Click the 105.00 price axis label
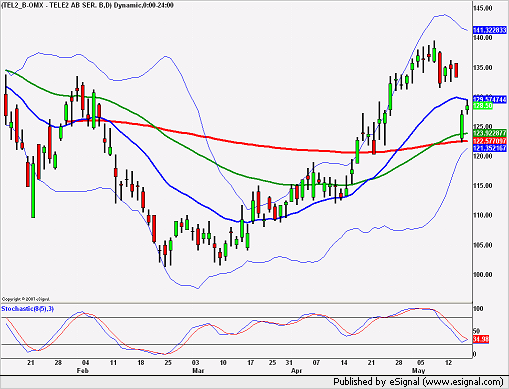The width and height of the screenshot is (509, 389). (483, 245)
